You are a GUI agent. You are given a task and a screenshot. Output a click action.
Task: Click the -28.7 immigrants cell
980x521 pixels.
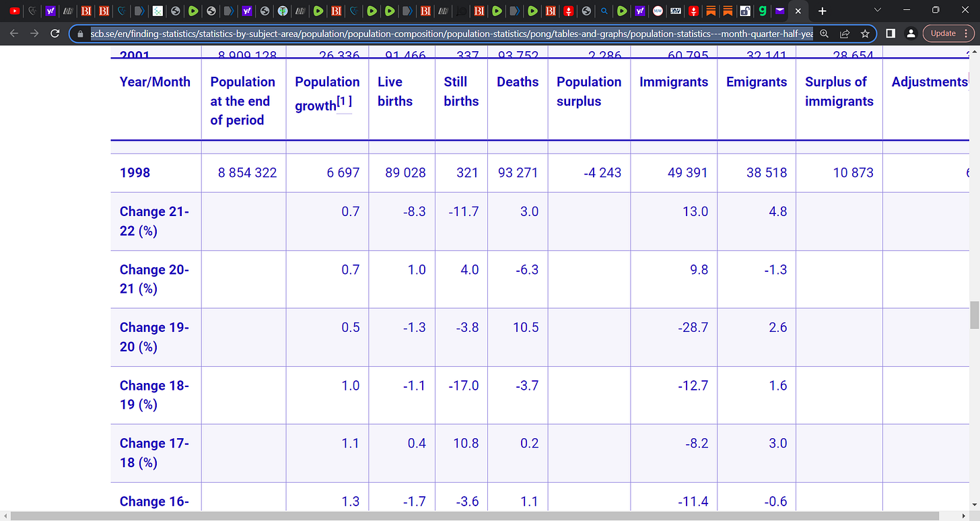693,328
